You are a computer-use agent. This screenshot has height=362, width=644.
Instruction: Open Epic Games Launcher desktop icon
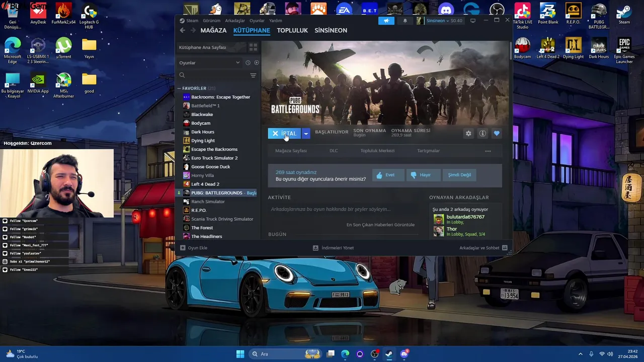click(x=624, y=51)
